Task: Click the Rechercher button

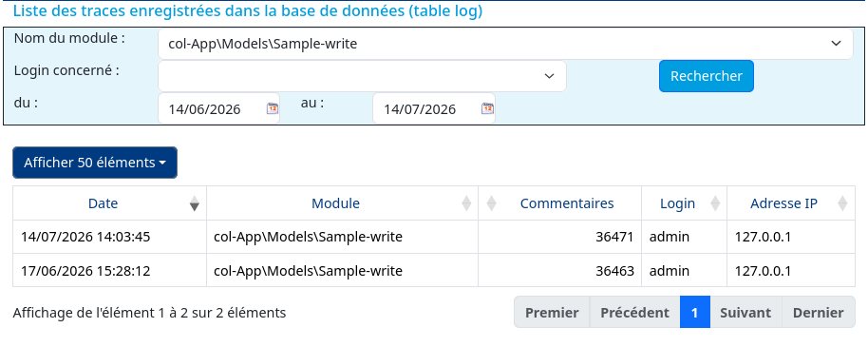Action: (x=707, y=76)
